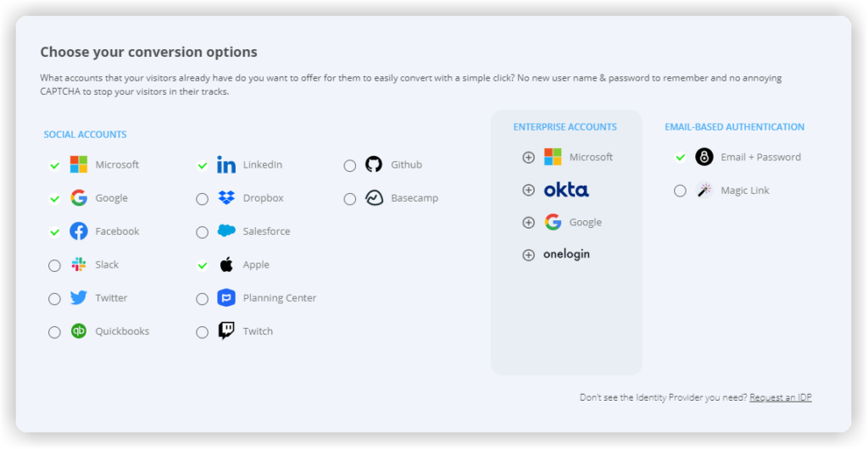Click the Quickbooks label text
The width and height of the screenshot is (868, 449).
pos(122,330)
